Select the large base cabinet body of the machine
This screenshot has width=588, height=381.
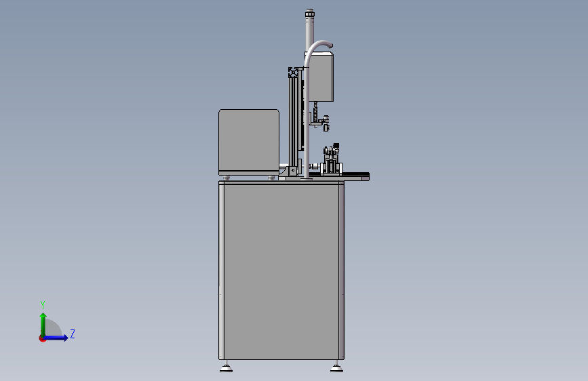(281, 270)
